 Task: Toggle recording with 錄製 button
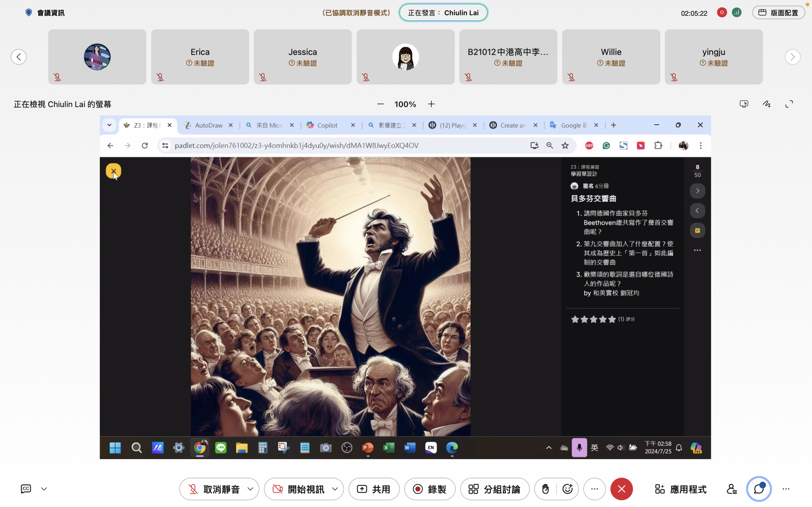click(429, 489)
